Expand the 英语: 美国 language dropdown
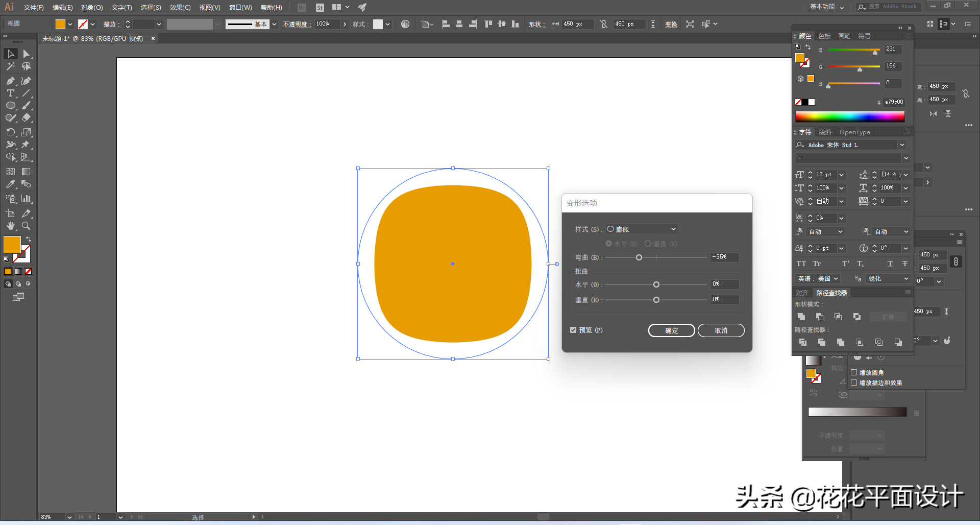This screenshot has height=525, width=980. 818,279
